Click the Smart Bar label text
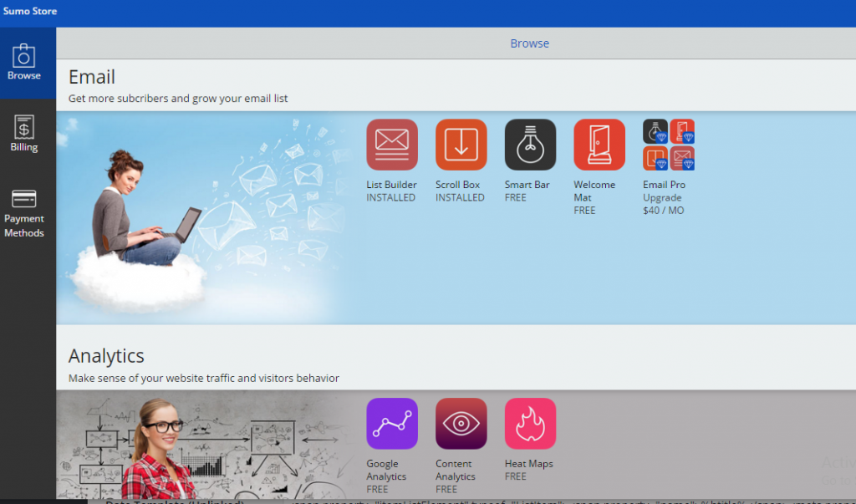Image resolution: width=856 pixels, height=504 pixels. (x=527, y=185)
